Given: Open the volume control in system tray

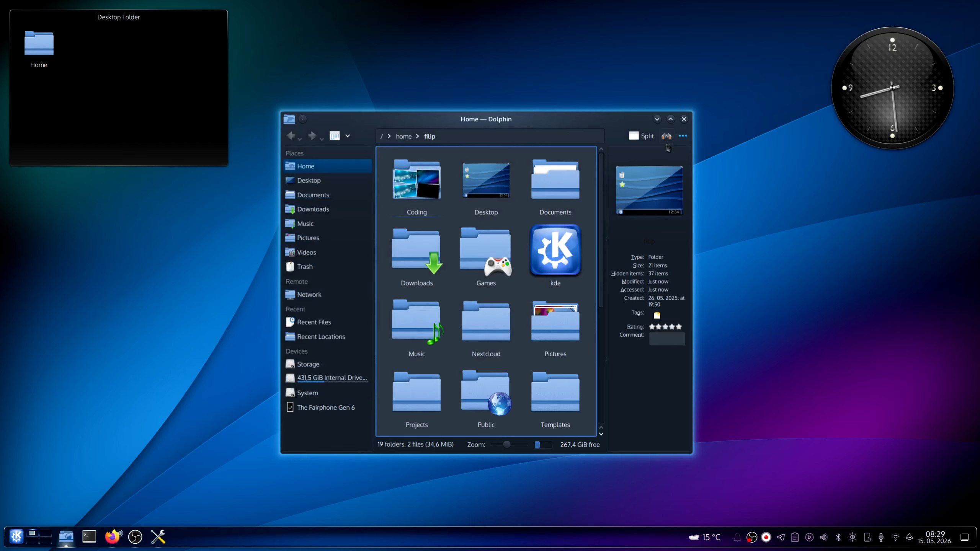Looking at the screenshot, I should coord(823,537).
